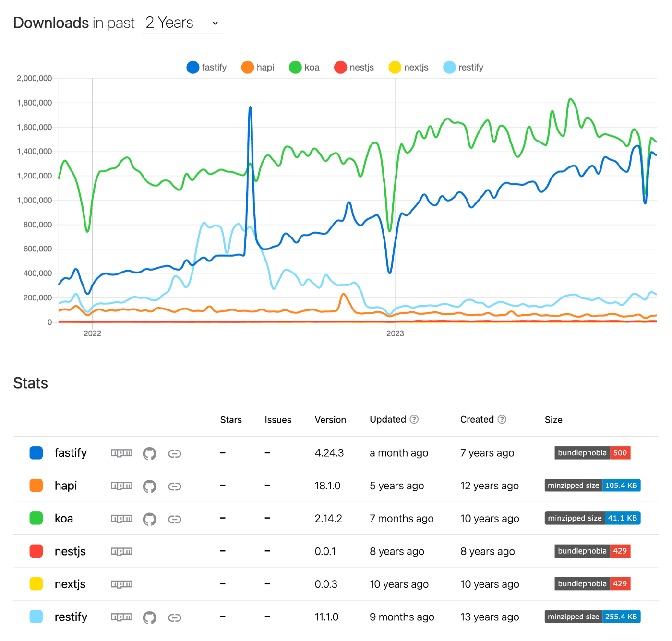Click the 2,000,000 y-axis label
The image size is (672, 641).
[x=34, y=78]
